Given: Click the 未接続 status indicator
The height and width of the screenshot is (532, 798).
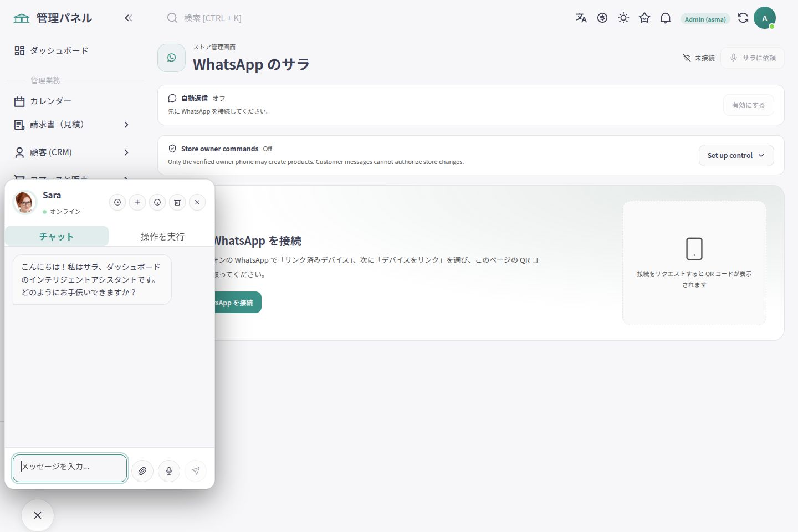Looking at the screenshot, I should click(699, 58).
